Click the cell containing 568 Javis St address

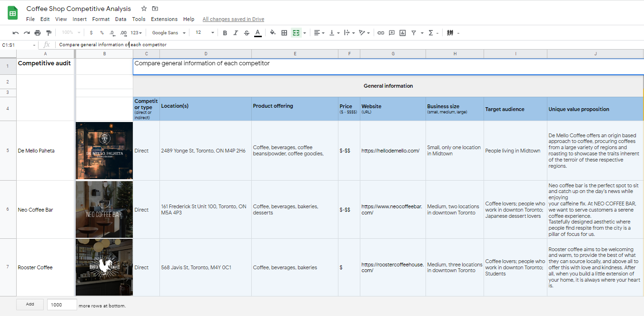(x=206, y=267)
